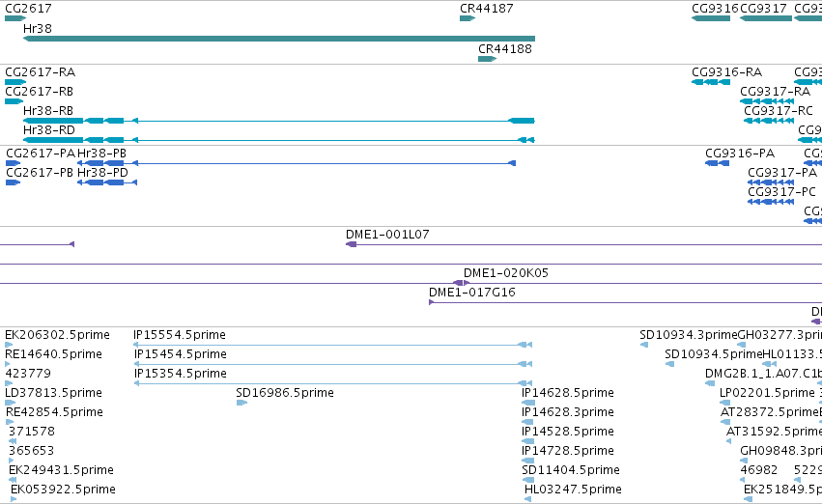Select the Hr38 gene bar

pos(279,39)
